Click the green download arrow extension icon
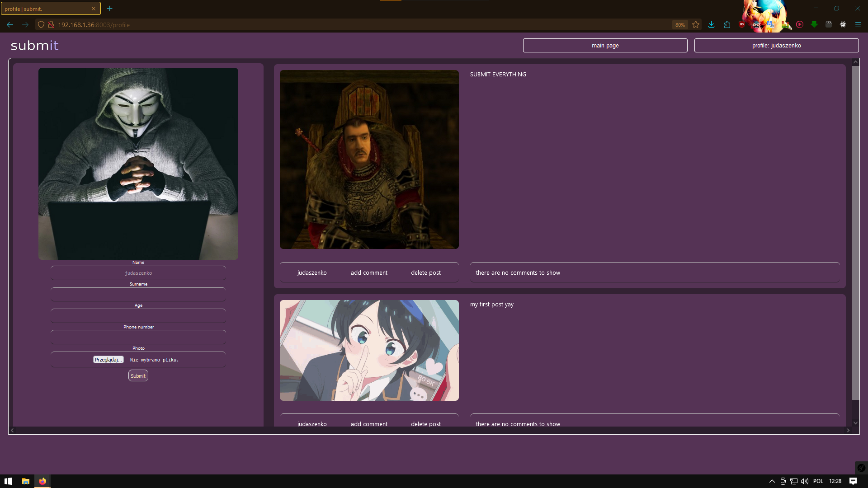The image size is (868, 488). pyautogui.click(x=814, y=25)
